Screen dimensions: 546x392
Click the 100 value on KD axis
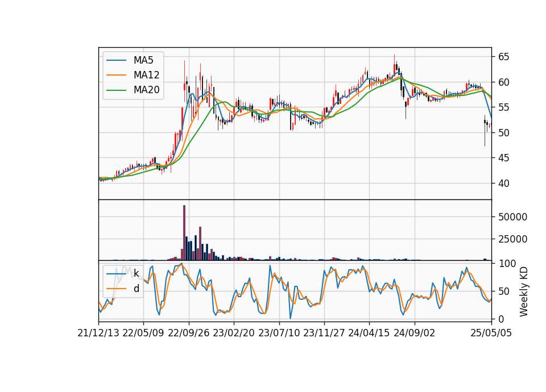(x=507, y=264)
